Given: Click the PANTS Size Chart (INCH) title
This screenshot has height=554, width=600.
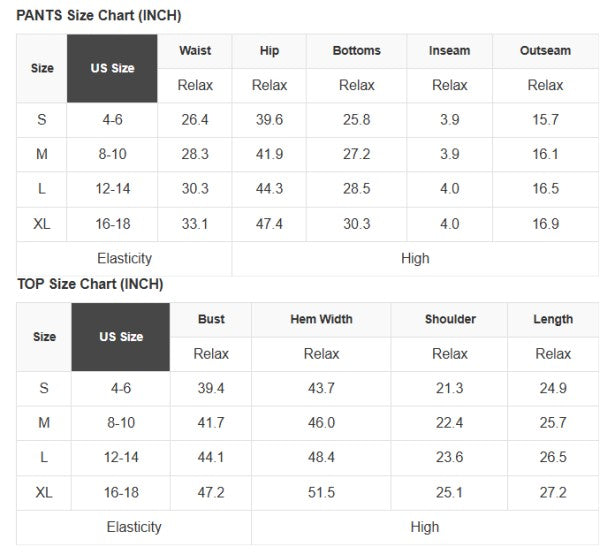Looking at the screenshot, I should 99,16.
